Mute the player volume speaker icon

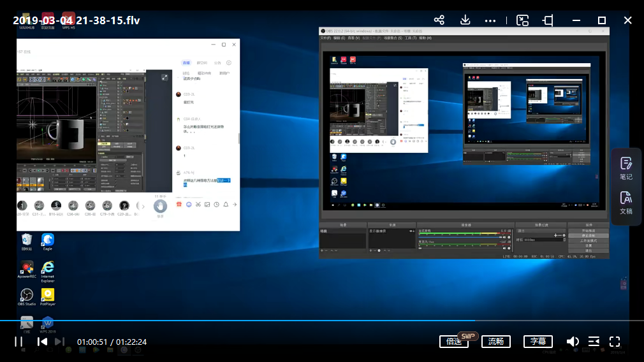pos(573,342)
